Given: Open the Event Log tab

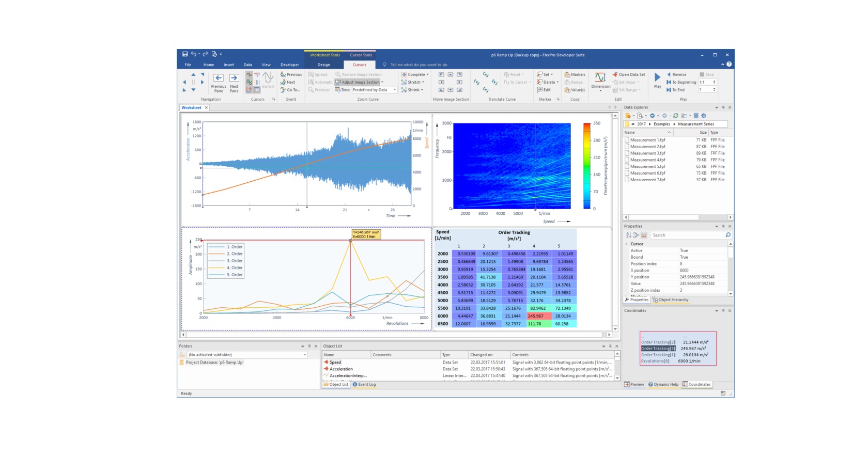Looking at the screenshot, I should (x=364, y=384).
